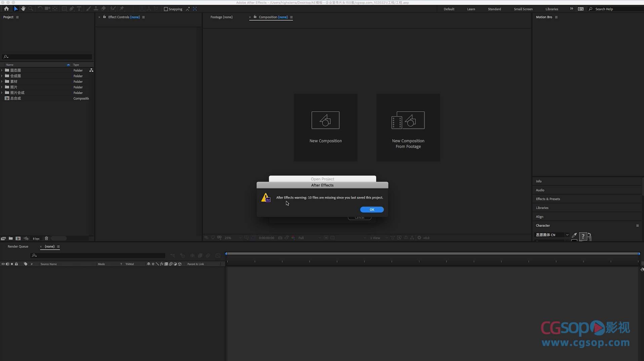Toggle the Composition viewer lock icon
The image size is (644, 361).
[x=255, y=17]
